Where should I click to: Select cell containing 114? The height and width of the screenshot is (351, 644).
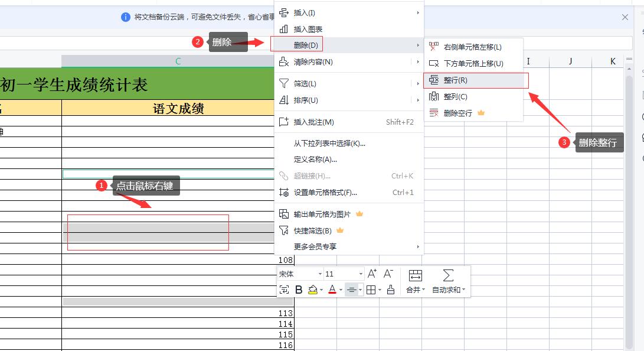tap(178, 323)
